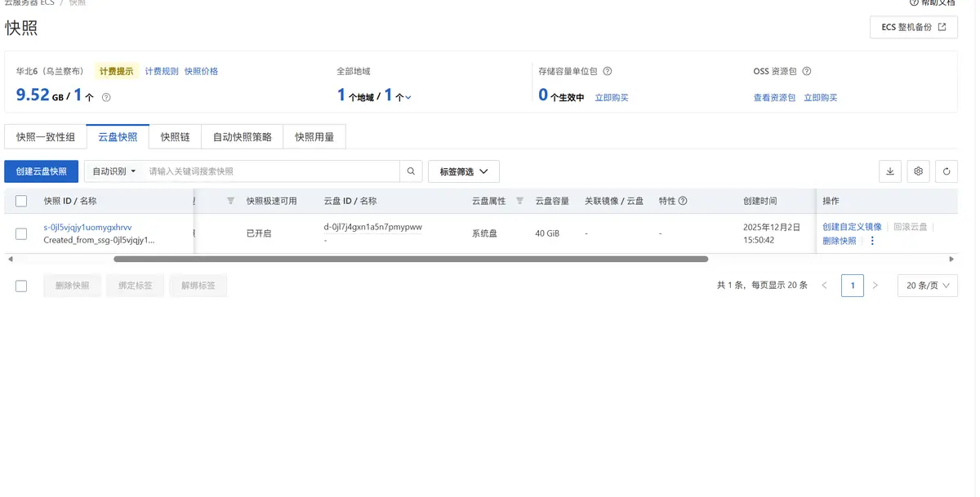Select the 云盘快照 tab
The height and width of the screenshot is (497, 980).
point(118,137)
